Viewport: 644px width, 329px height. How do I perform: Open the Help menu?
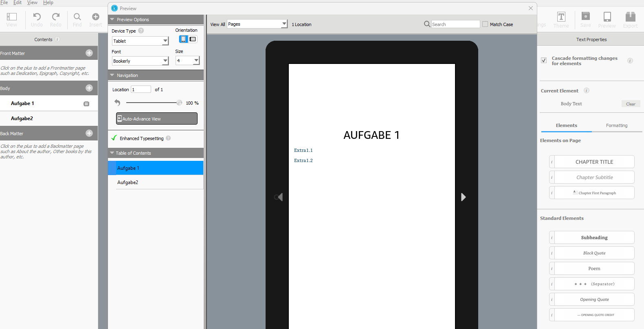point(48,2)
